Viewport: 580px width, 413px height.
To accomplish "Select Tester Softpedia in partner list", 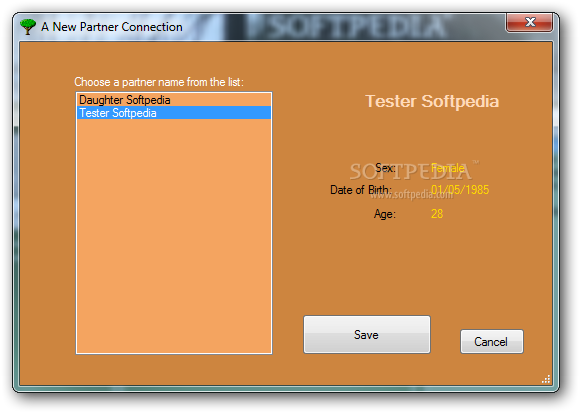I will [x=174, y=113].
